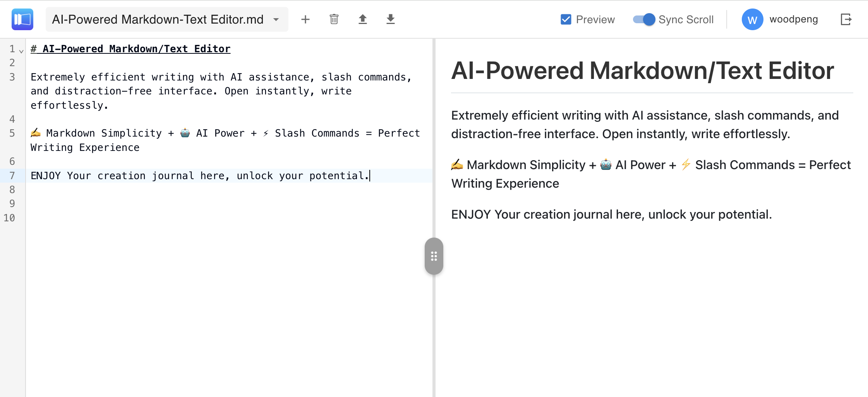Click the woodpeng username label
Screen dimensions: 868x397
793,19
